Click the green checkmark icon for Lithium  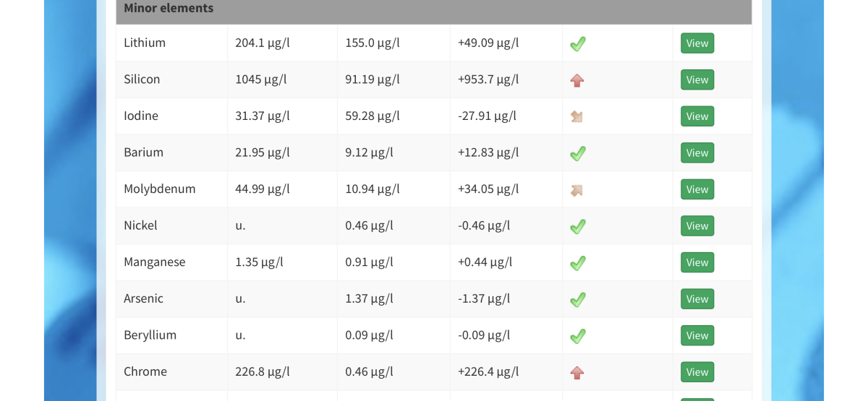[x=577, y=44]
